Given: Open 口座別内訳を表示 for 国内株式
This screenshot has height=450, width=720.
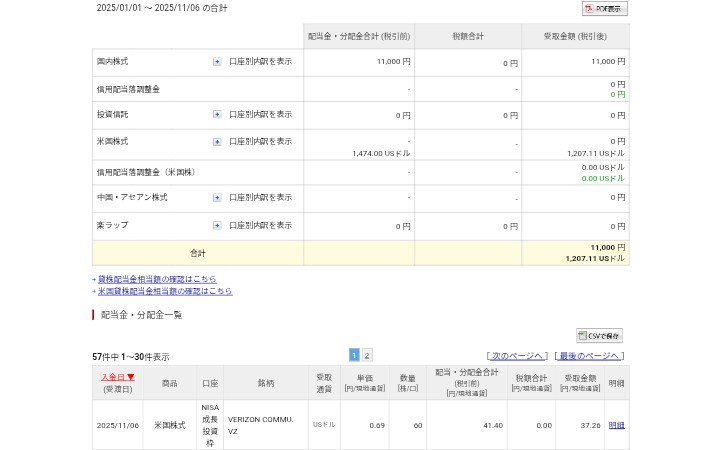Looking at the screenshot, I should (260, 61).
